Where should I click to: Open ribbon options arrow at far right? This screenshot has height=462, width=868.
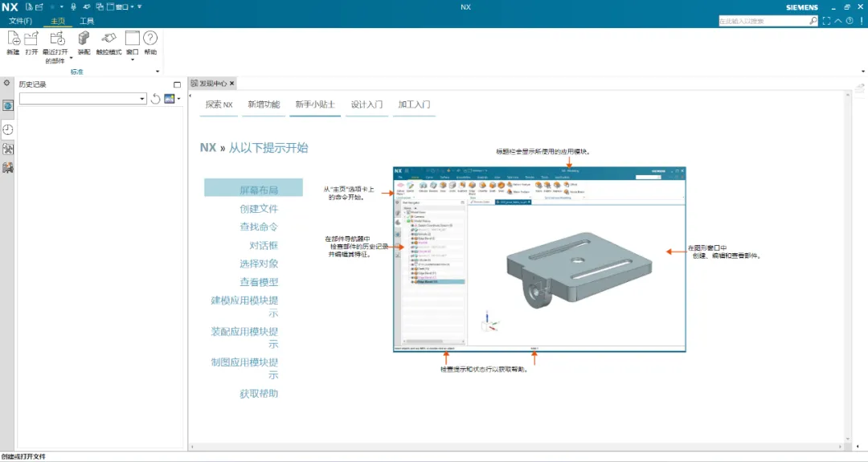click(863, 72)
